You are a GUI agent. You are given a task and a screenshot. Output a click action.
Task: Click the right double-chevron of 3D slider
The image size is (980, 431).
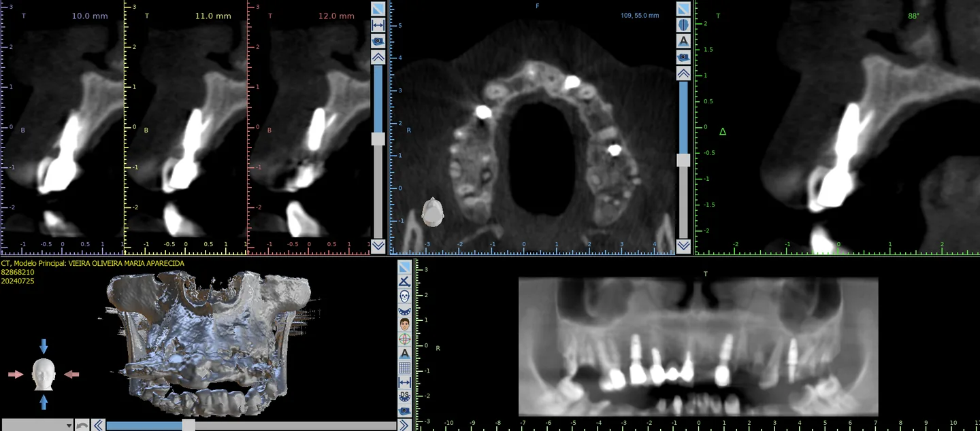coord(404,425)
